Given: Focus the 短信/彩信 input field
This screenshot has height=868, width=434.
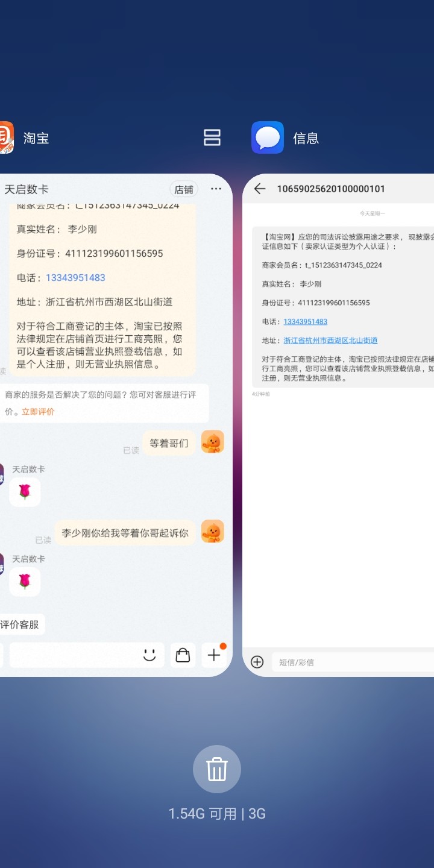Looking at the screenshot, I should tap(353, 662).
